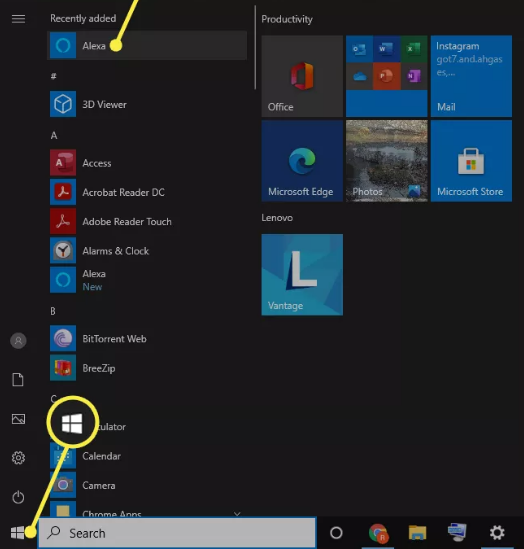Viewport: 524px width, 549px height.
Task: Click the Windows Start button on taskbar
Action: [x=18, y=533]
